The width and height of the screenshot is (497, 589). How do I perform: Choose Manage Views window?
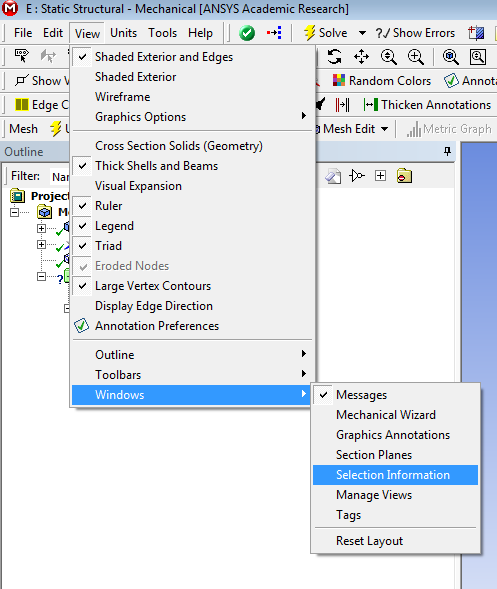(x=396, y=495)
